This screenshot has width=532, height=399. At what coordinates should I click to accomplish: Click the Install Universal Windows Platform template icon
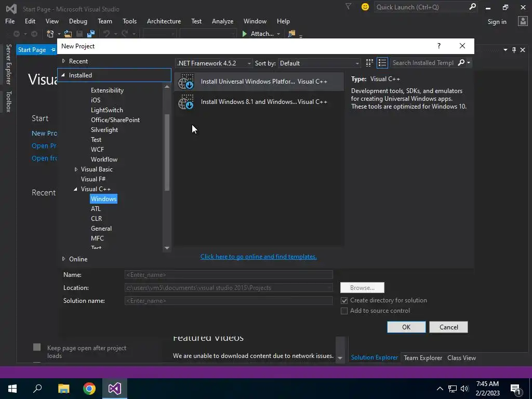point(186,82)
